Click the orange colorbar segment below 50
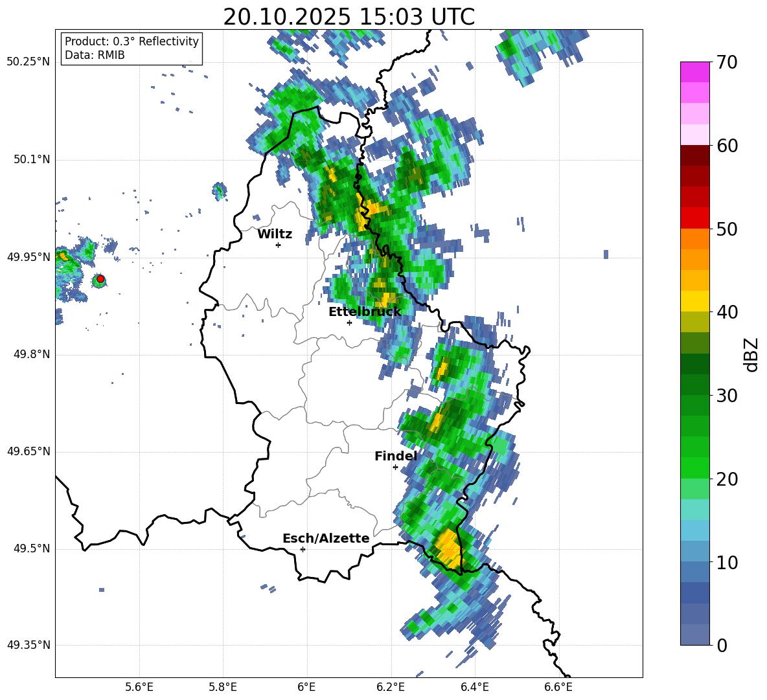The image size is (767, 700). [694, 239]
